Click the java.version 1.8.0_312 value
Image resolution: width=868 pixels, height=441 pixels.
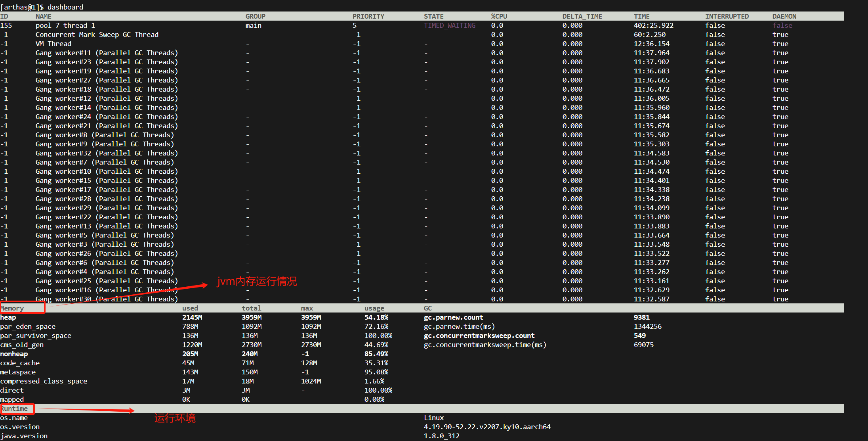[441, 436]
